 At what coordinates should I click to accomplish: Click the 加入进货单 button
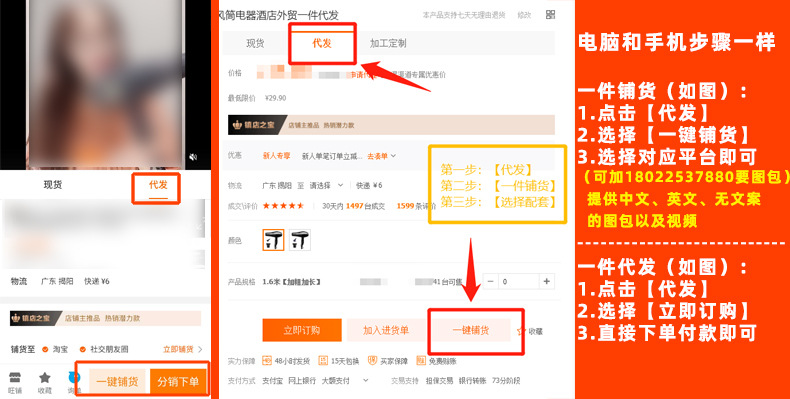click(386, 330)
